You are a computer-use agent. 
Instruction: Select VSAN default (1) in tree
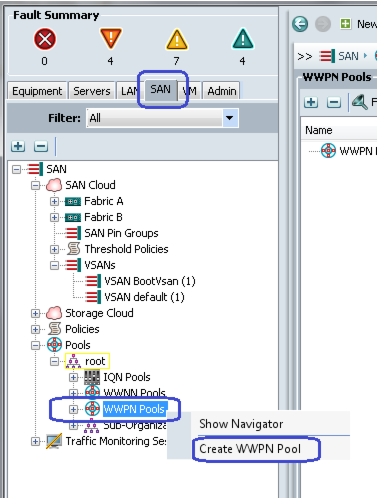144,297
